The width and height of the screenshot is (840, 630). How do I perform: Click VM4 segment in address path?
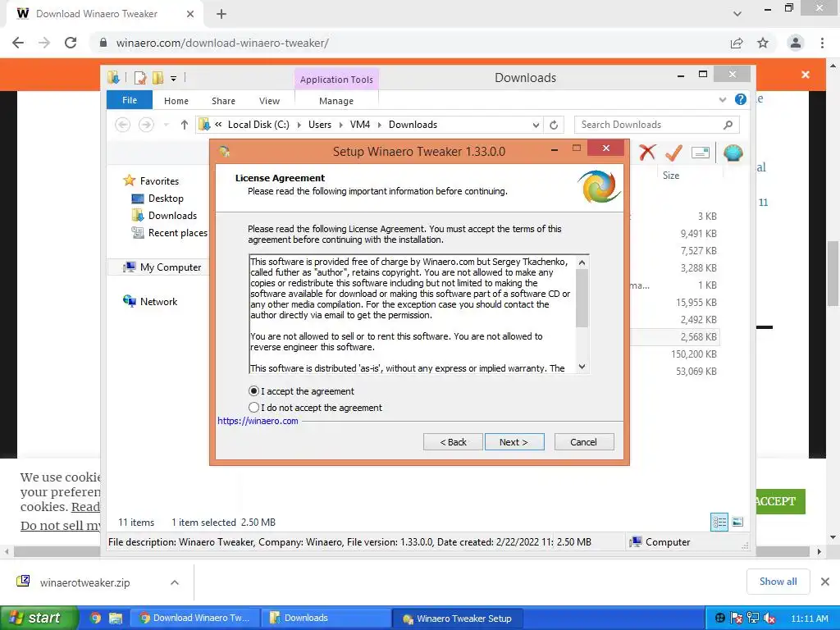pos(360,125)
